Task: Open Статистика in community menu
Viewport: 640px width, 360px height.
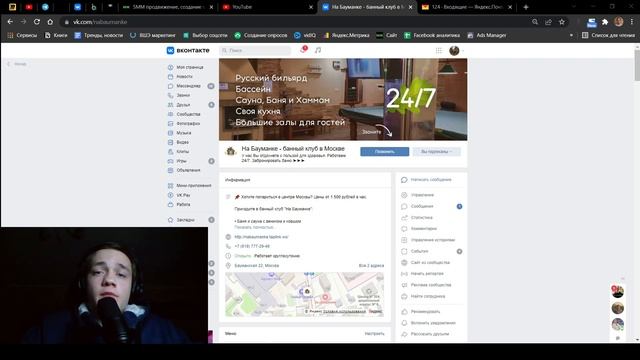Action: [417, 218]
